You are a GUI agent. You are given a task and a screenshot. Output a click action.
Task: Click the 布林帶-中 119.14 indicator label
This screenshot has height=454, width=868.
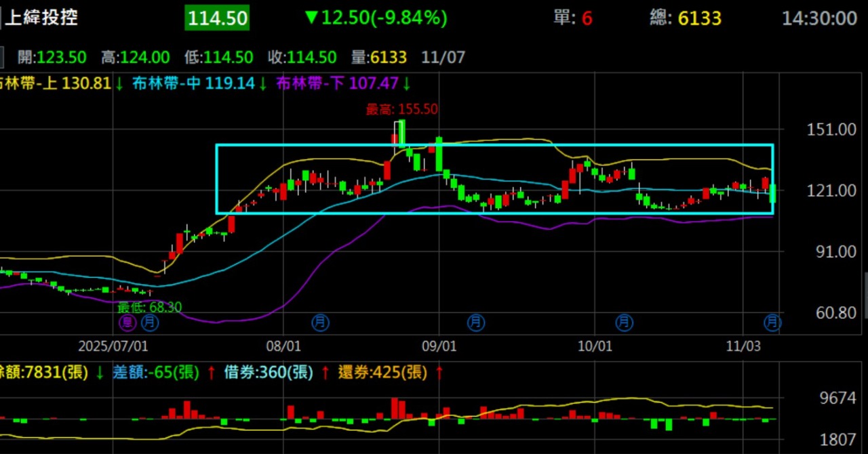[x=194, y=84]
